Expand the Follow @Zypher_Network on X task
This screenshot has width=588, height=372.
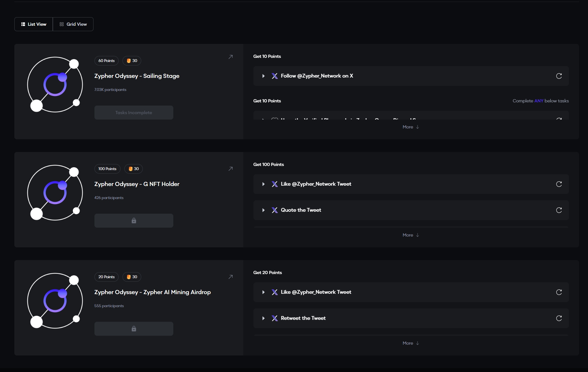click(x=263, y=76)
